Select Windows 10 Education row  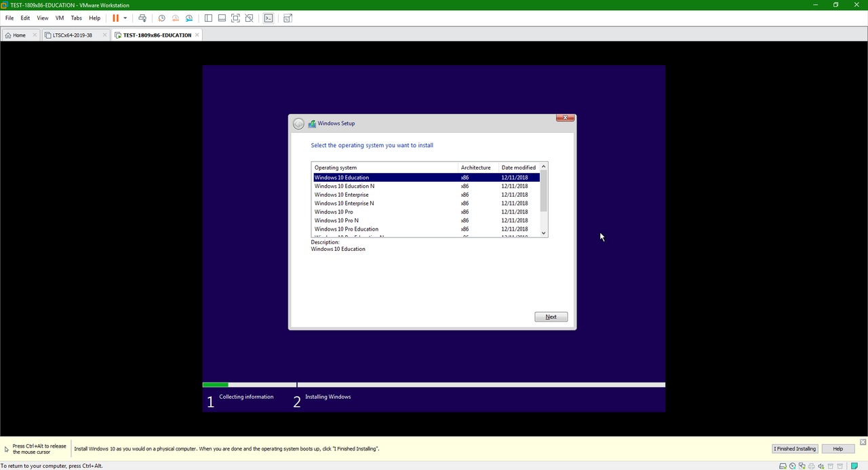click(427, 178)
